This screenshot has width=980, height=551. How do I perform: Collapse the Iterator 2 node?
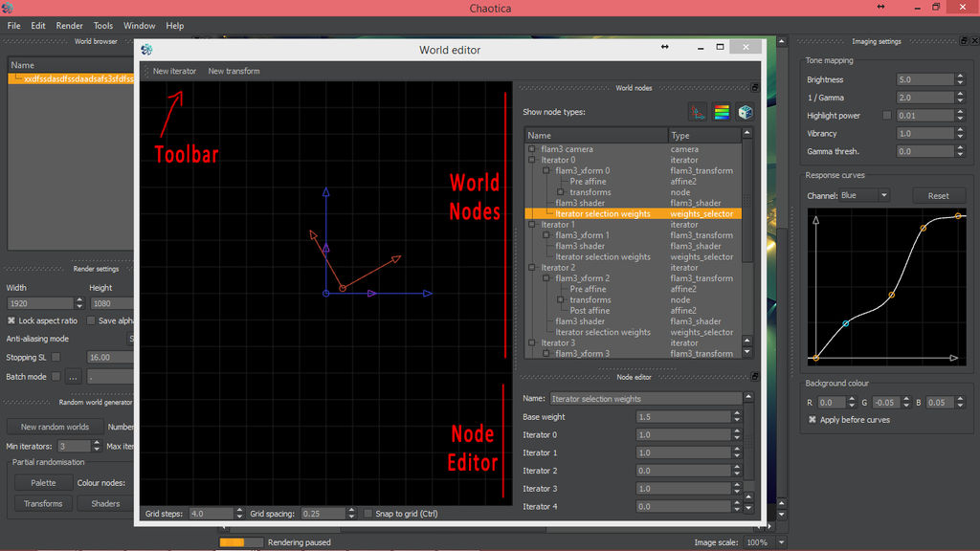(x=532, y=268)
